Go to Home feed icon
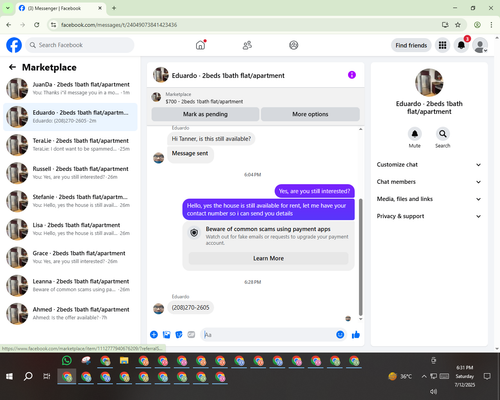The image size is (500, 400). click(200, 45)
